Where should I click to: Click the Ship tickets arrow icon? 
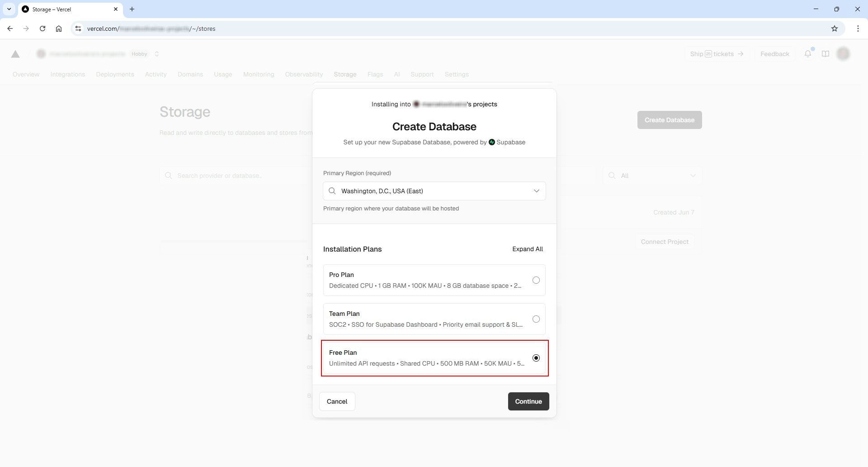coord(741,53)
